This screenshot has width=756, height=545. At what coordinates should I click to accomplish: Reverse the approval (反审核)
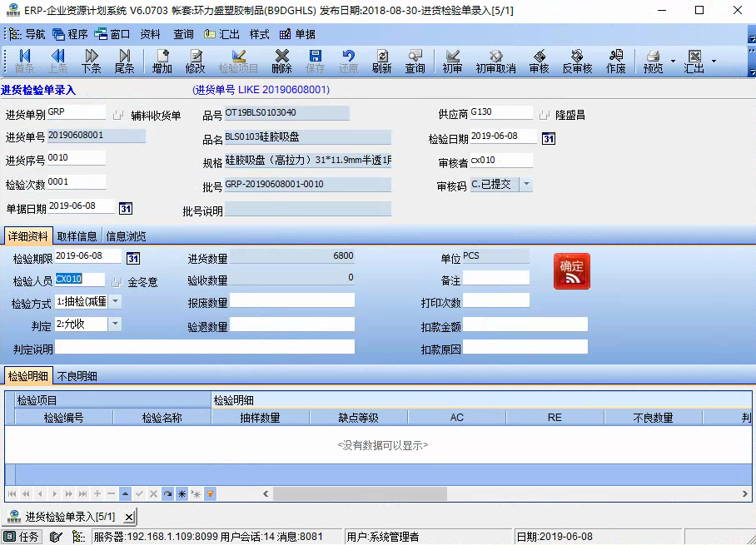click(x=577, y=62)
